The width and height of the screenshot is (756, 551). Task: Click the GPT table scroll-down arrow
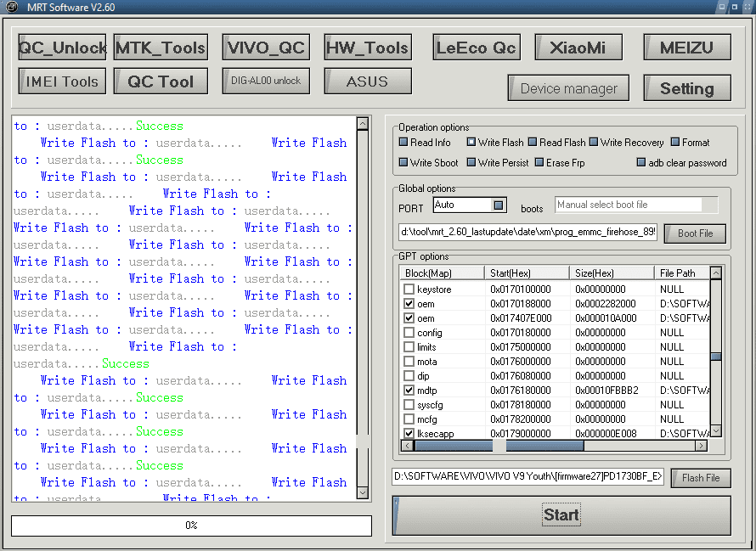click(716, 430)
